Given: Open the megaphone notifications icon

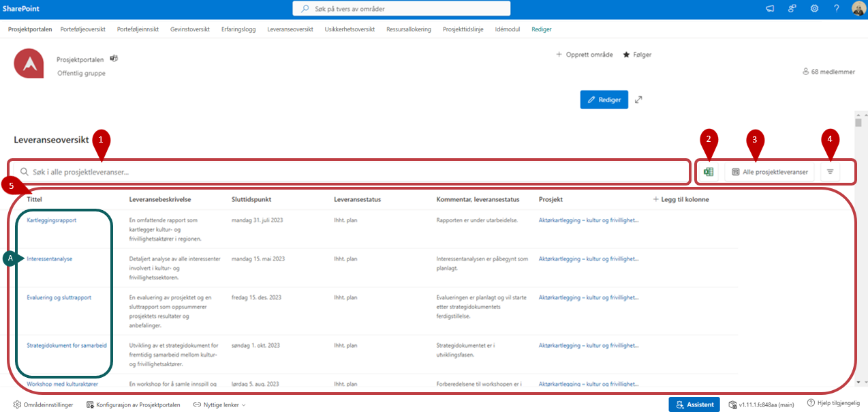Looking at the screenshot, I should pyautogui.click(x=770, y=9).
